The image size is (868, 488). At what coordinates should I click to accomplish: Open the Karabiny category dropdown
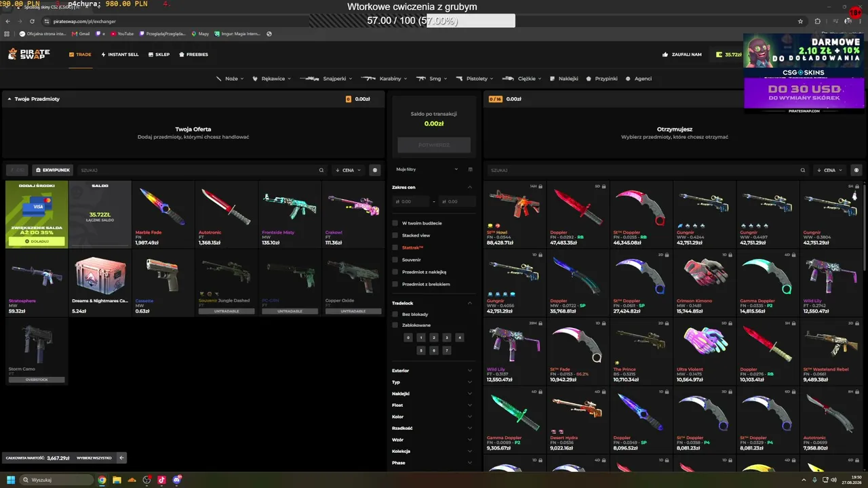pyautogui.click(x=384, y=79)
